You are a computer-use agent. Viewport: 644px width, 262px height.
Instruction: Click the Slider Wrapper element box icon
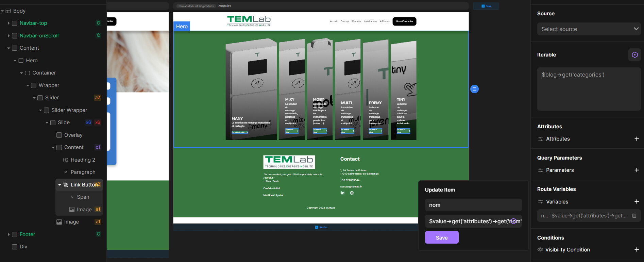47,110
